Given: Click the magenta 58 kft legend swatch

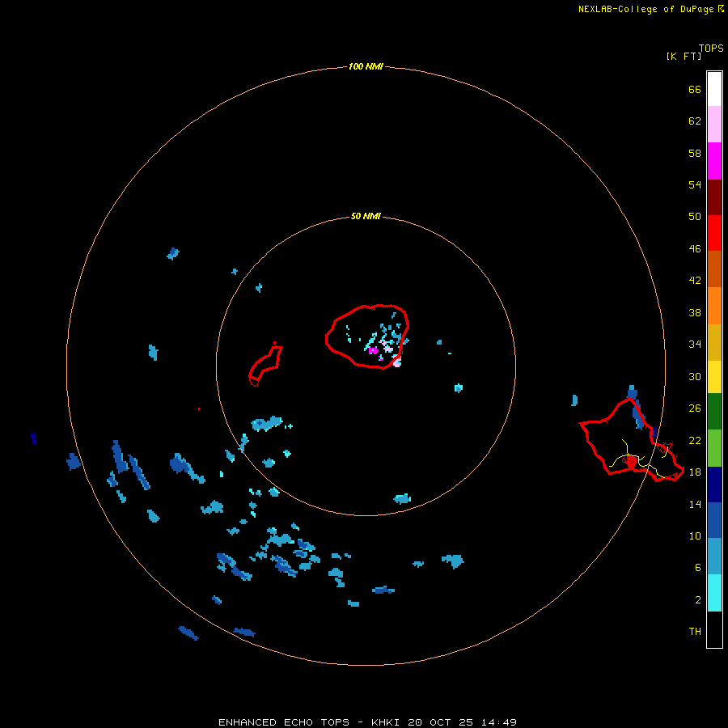Looking at the screenshot, I should click(x=714, y=161).
